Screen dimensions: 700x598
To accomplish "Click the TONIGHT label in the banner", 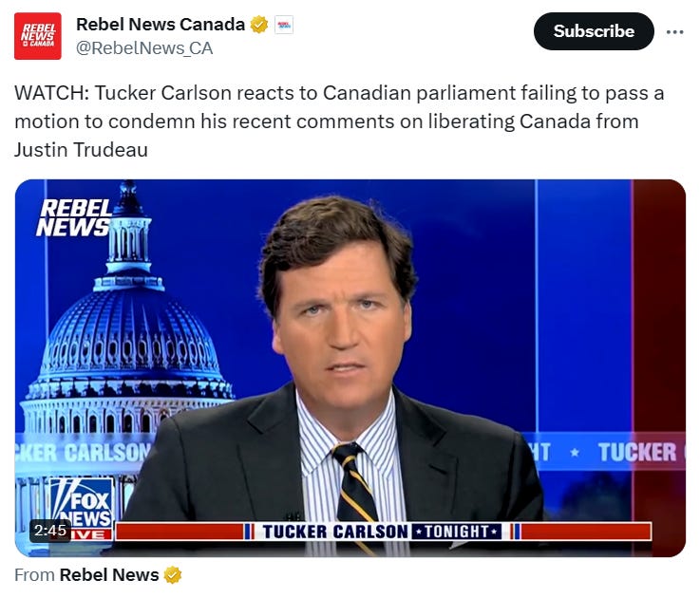I will tap(456, 532).
